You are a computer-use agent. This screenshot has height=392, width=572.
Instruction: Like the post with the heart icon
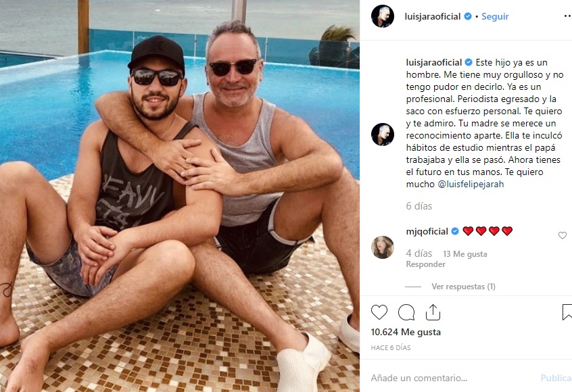[379, 312]
